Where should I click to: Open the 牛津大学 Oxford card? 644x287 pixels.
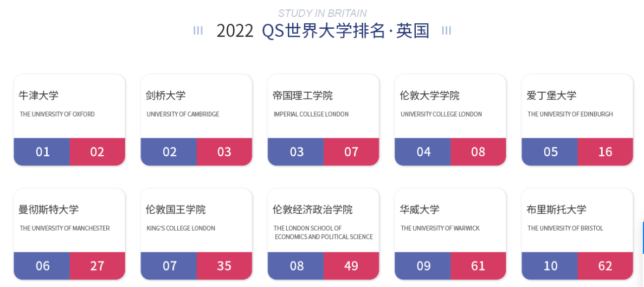69,120
